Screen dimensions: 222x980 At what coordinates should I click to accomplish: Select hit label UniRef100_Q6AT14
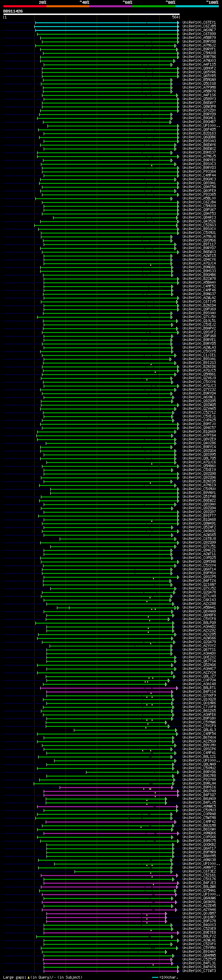click(199, 569)
